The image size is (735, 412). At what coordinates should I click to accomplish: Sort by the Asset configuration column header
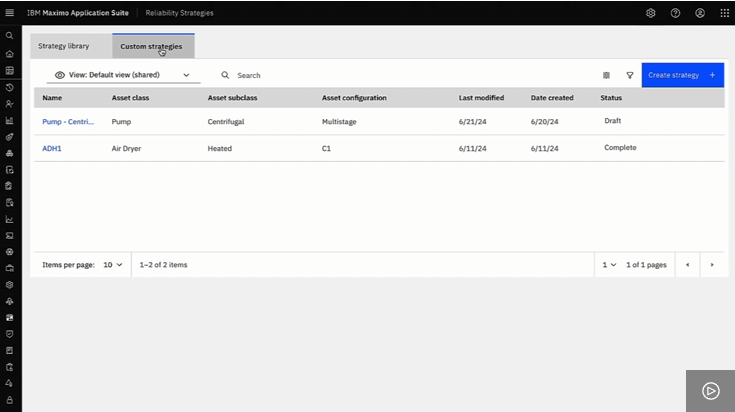(354, 98)
